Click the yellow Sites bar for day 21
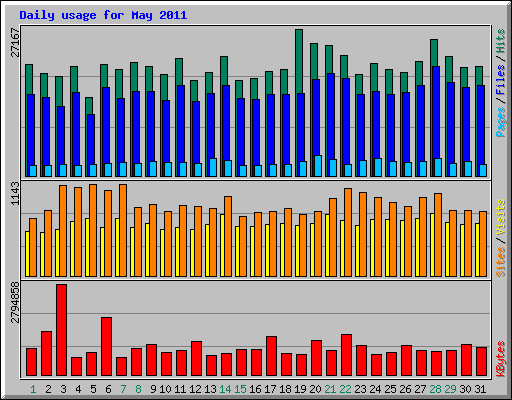Viewport: 512px width, 400px height. (327, 245)
